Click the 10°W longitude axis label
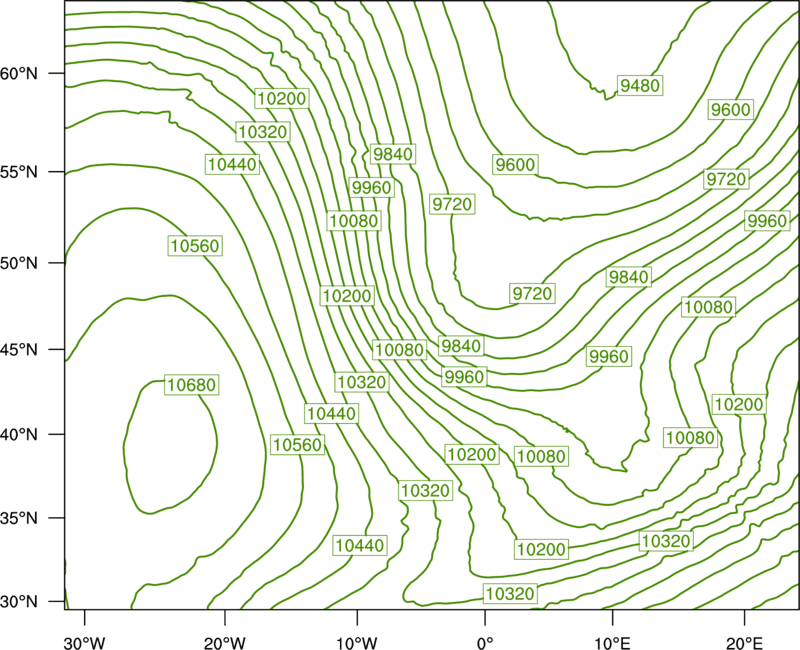The height and width of the screenshot is (650, 800). [357, 642]
